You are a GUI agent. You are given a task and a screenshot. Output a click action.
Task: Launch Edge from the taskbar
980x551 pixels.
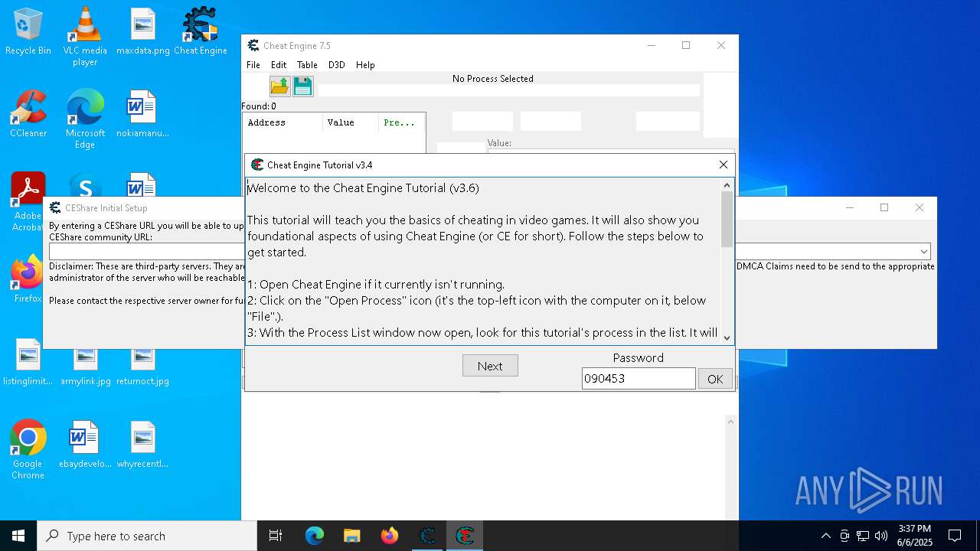(315, 536)
